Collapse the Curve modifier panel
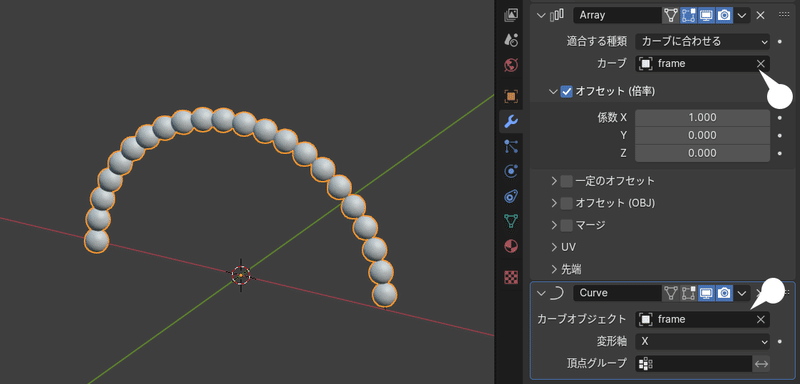 click(542, 293)
